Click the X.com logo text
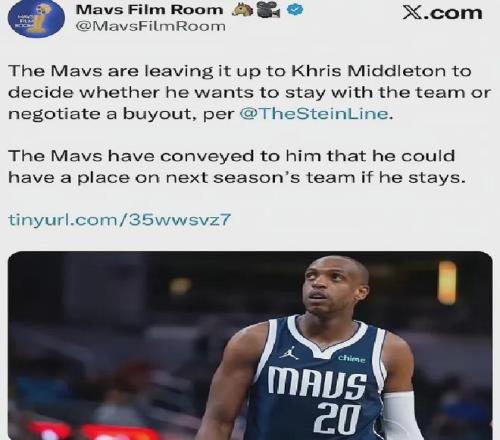500x440 pixels. point(442,13)
